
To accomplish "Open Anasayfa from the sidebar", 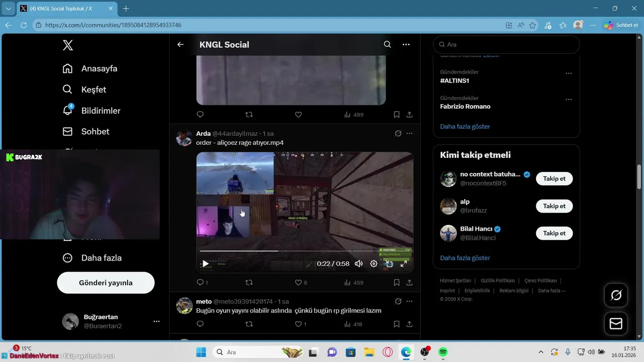I will (90, 68).
